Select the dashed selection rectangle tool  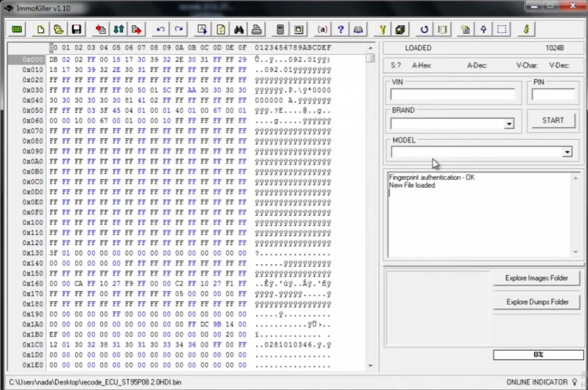click(502, 29)
